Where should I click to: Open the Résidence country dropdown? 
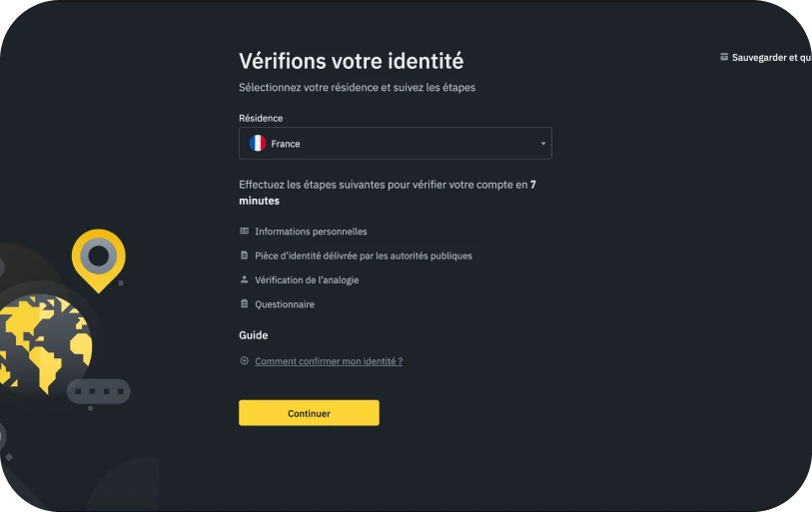(x=396, y=143)
